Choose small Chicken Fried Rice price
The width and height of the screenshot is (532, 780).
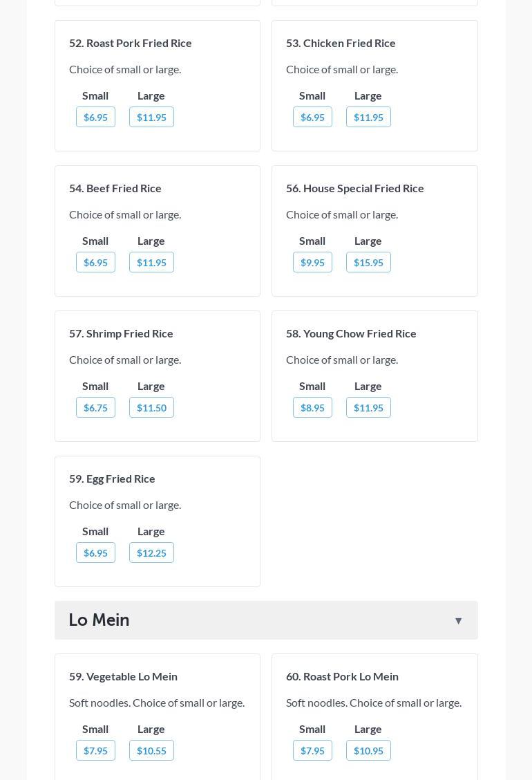(312, 118)
